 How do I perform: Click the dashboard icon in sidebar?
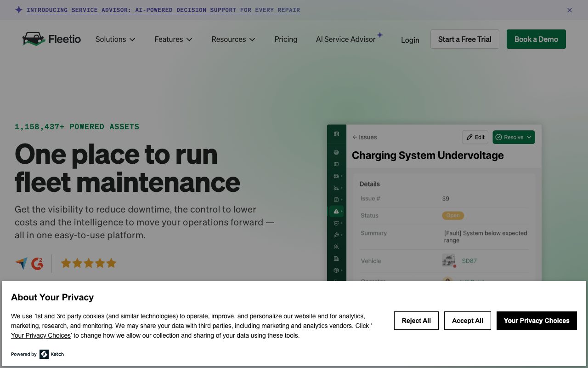336,152
